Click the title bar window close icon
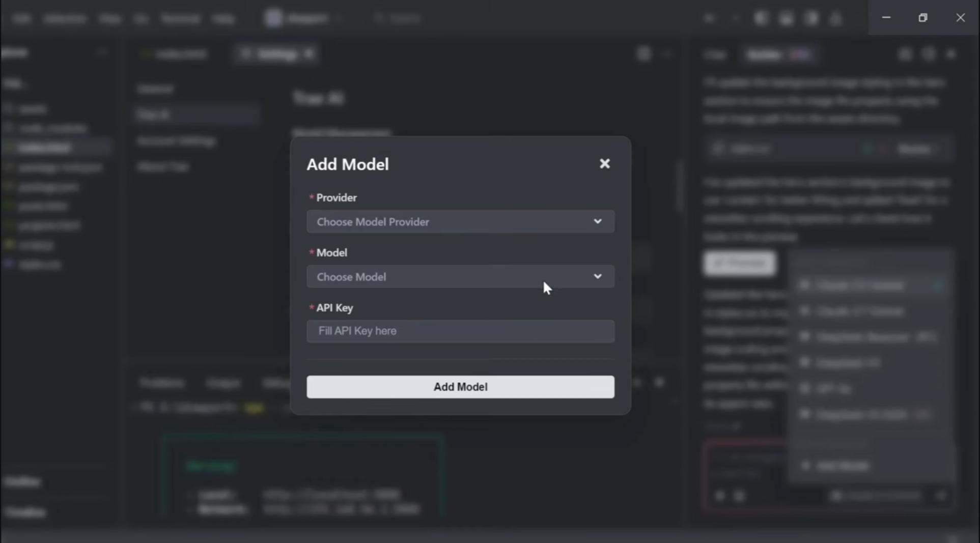The width and height of the screenshot is (980, 543). pos(960,18)
